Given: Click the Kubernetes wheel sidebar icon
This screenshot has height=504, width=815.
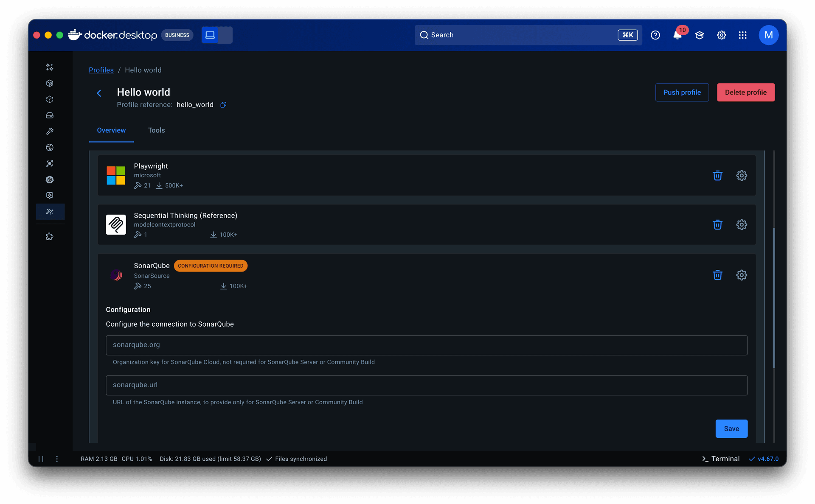Looking at the screenshot, I should (x=50, y=179).
